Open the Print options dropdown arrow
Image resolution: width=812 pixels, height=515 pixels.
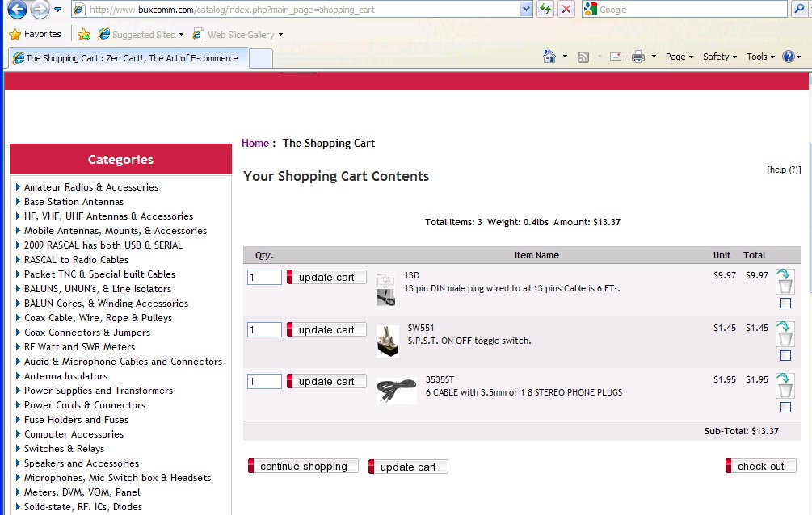click(654, 57)
